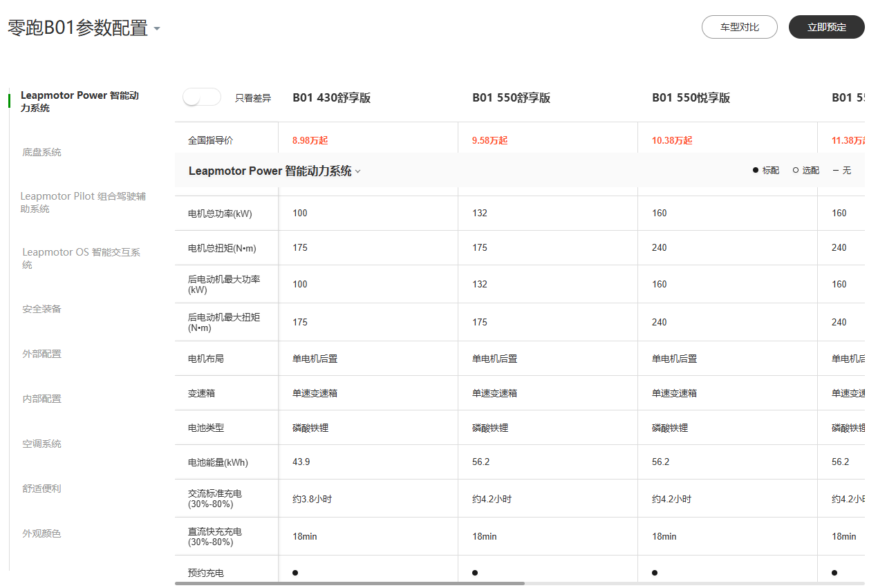Click the 10.38万起 price

(672, 140)
